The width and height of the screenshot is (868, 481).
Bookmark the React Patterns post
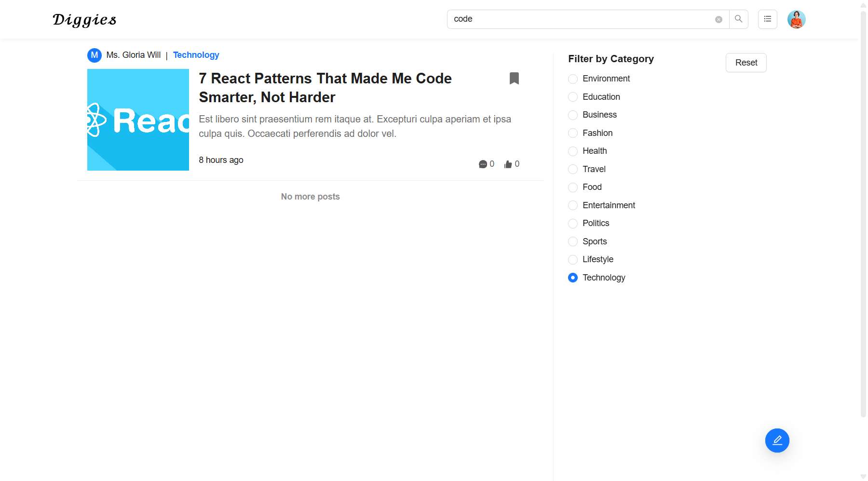tap(514, 79)
